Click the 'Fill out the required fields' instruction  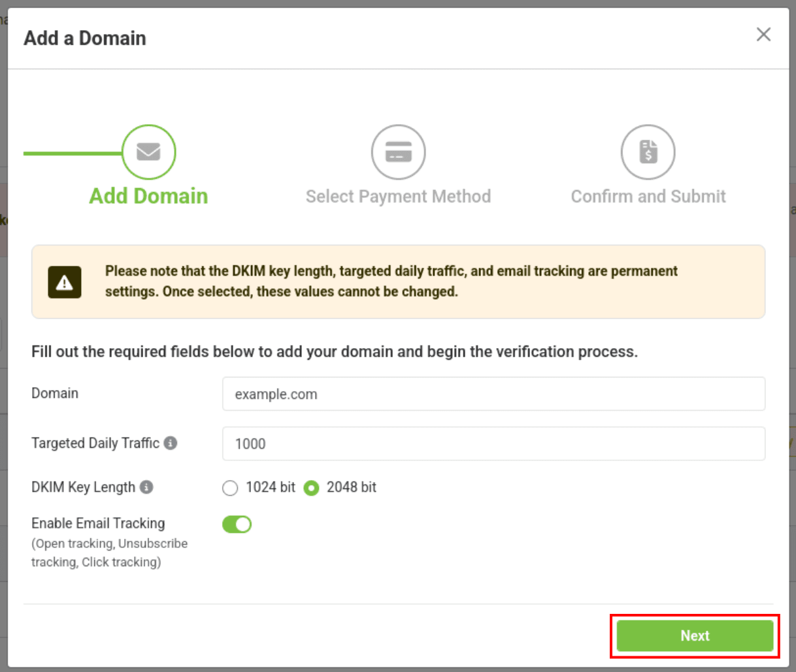(x=335, y=352)
